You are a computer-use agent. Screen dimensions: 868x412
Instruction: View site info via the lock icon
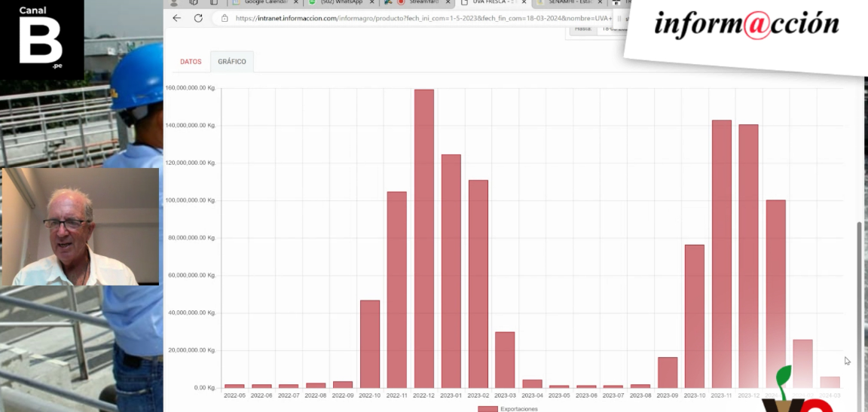225,18
